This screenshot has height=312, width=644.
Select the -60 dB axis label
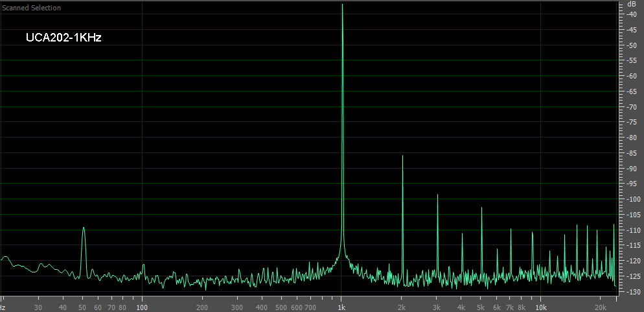coord(631,76)
